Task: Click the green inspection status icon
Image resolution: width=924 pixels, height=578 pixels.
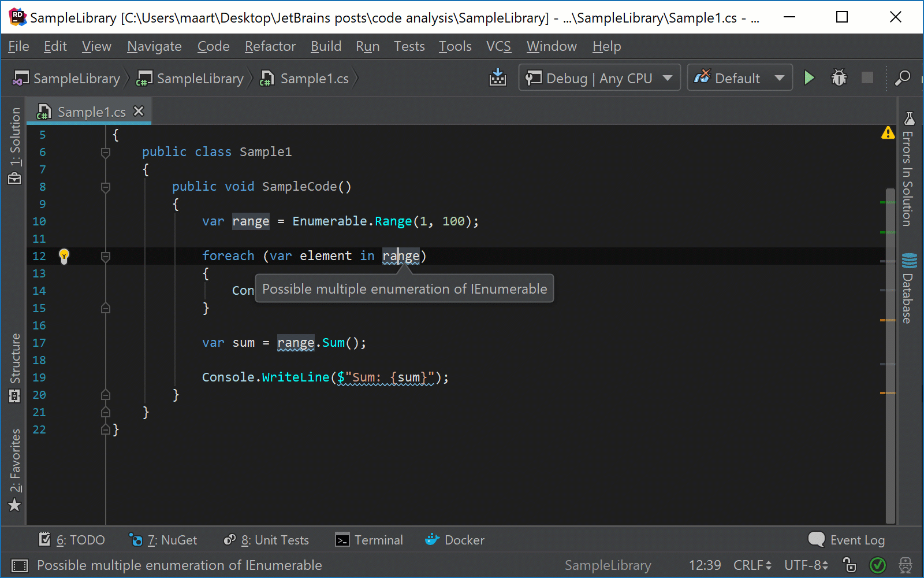Action: pyautogui.click(x=877, y=565)
